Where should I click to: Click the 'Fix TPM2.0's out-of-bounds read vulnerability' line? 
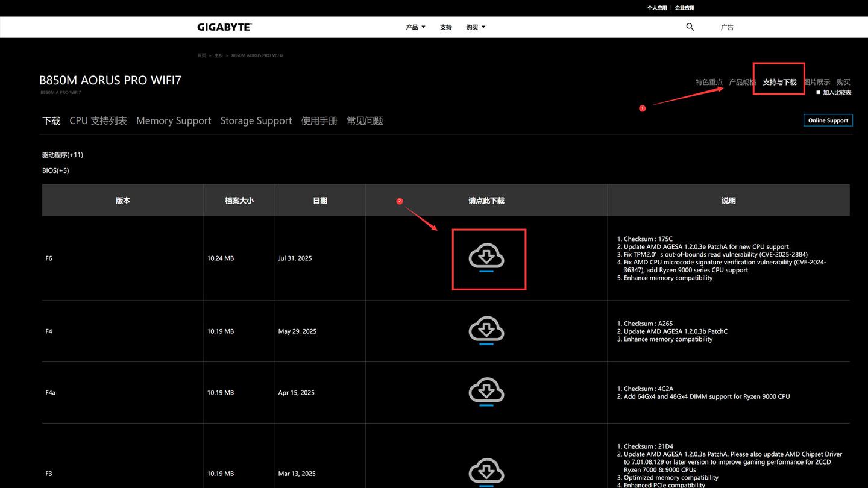[x=715, y=255]
